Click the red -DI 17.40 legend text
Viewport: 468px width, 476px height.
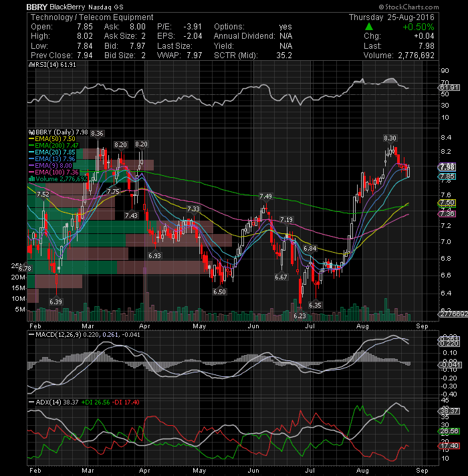point(126,402)
